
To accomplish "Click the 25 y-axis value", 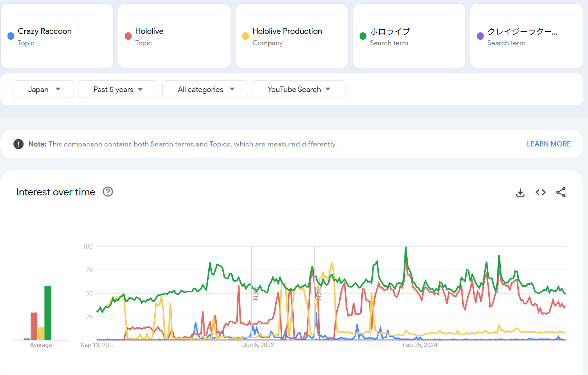I will click(x=89, y=317).
